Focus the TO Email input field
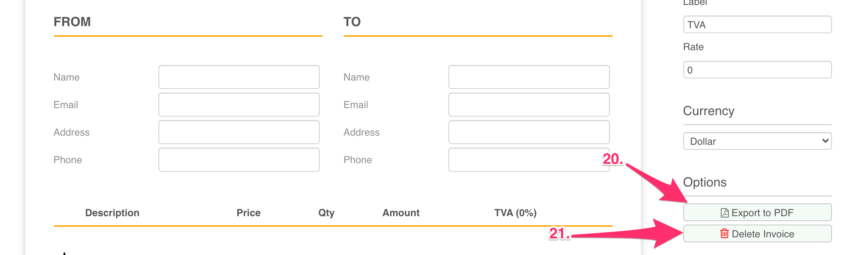Screen dimensions: 868x255 (x=528, y=105)
